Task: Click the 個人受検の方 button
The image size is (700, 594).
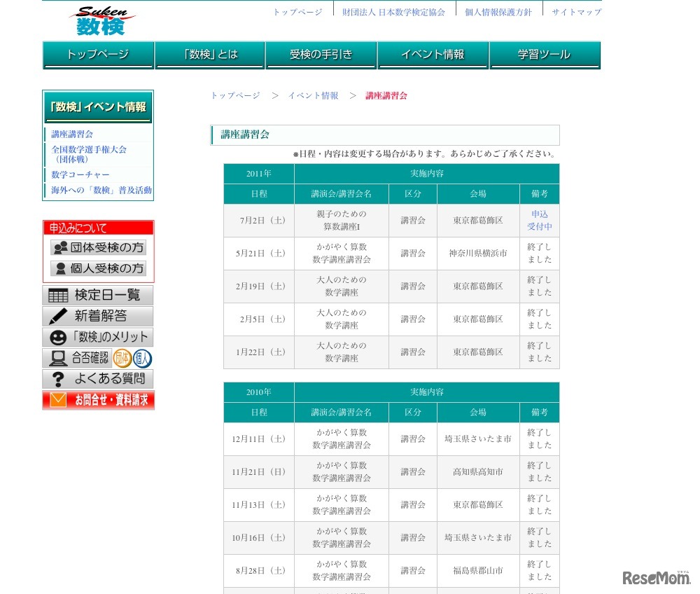Action: (x=99, y=268)
